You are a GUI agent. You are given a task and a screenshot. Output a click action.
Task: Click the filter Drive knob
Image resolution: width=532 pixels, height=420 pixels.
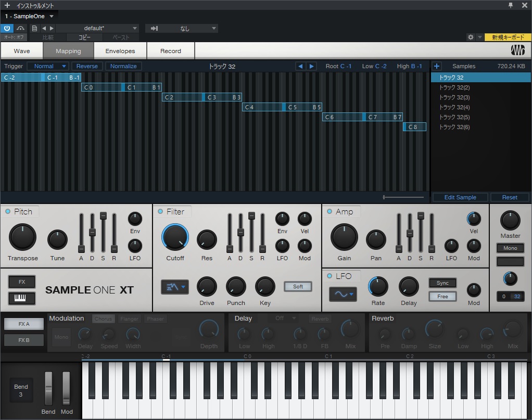[207, 286]
